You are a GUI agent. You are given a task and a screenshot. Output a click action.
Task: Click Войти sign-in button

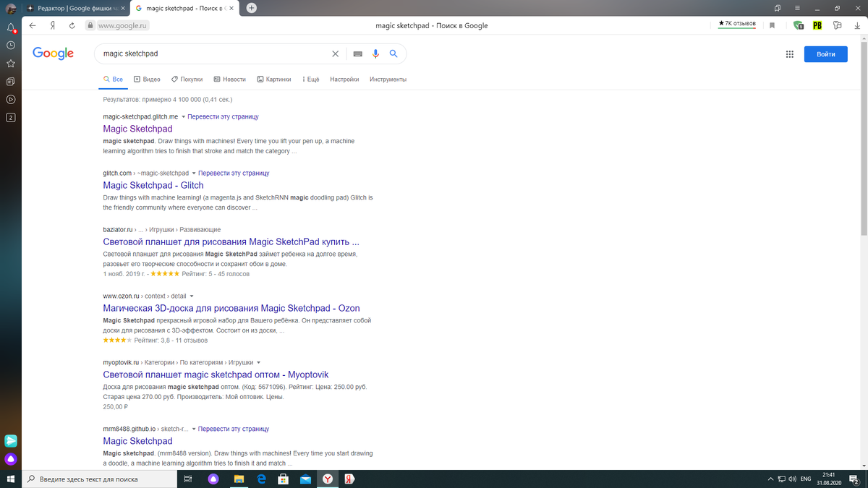pyautogui.click(x=825, y=54)
